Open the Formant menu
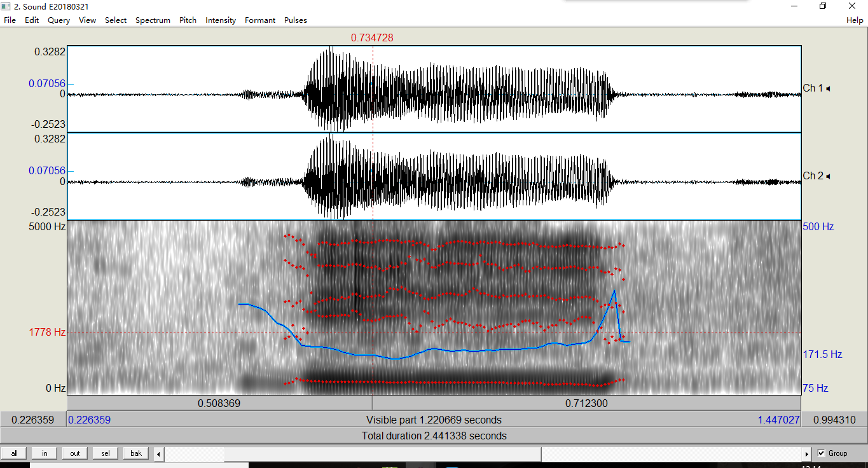The image size is (868, 468). tap(260, 20)
